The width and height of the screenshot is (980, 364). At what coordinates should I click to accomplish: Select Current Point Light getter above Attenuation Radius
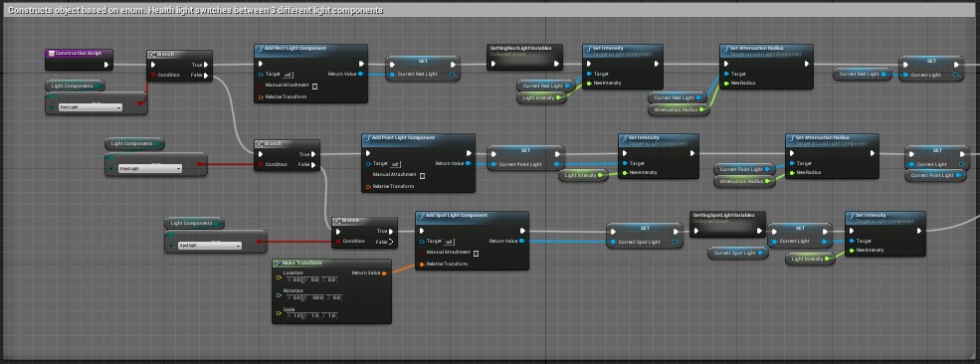pyautogui.click(x=744, y=169)
